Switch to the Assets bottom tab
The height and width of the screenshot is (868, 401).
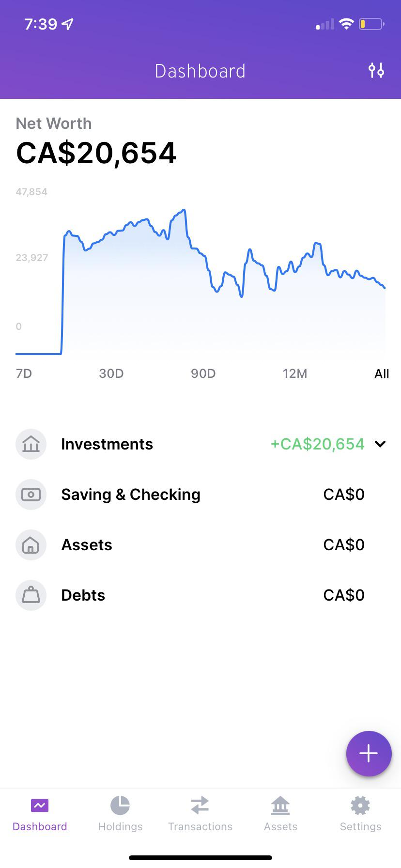click(280, 813)
